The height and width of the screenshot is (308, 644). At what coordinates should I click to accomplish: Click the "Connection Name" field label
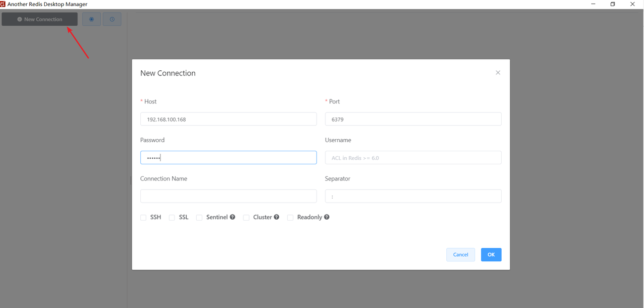pyautogui.click(x=164, y=179)
